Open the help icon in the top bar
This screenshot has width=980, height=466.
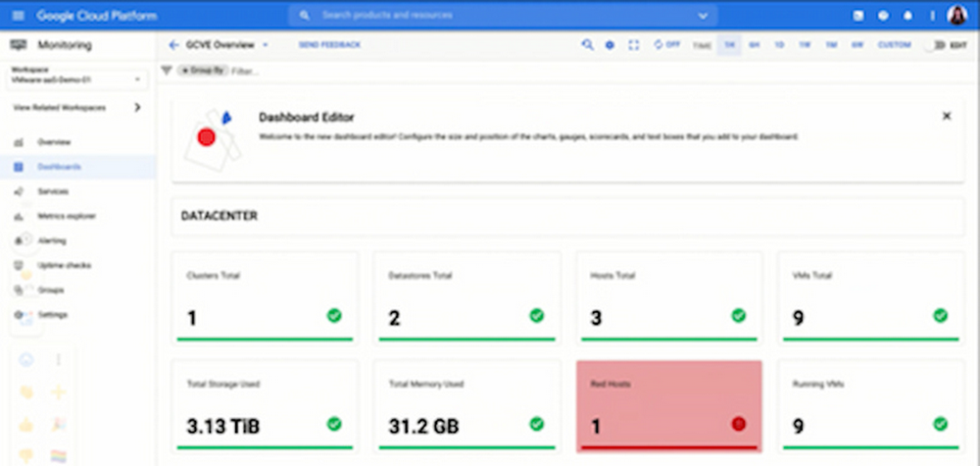(x=883, y=17)
